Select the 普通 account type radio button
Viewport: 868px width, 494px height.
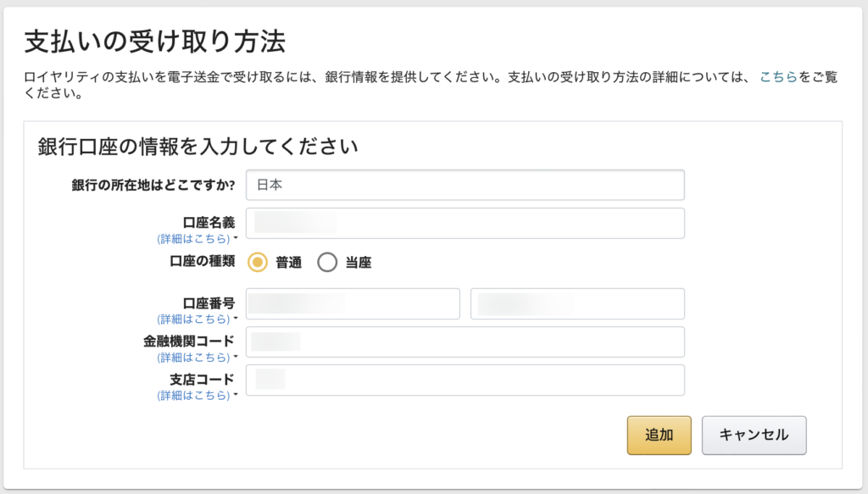[258, 263]
